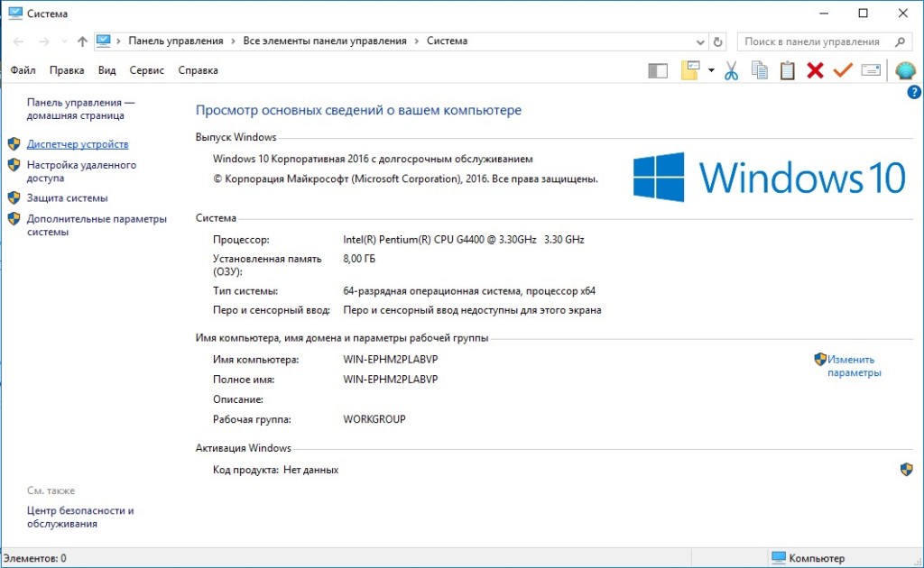Expand the arrow next to folder options
The width and height of the screenshot is (924, 568).
click(711, 70)
